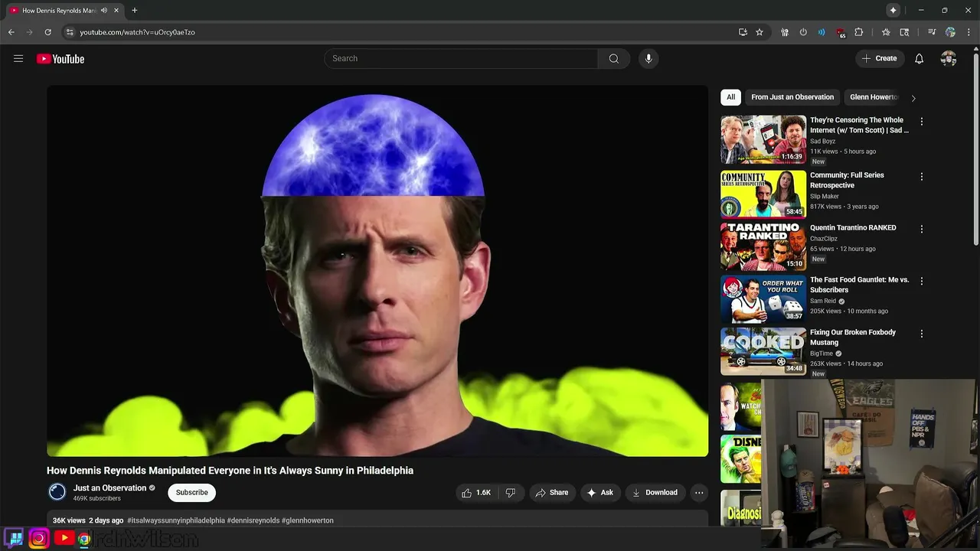Open BigTime channel name
The image size is (980, 551).
point(822,354)
